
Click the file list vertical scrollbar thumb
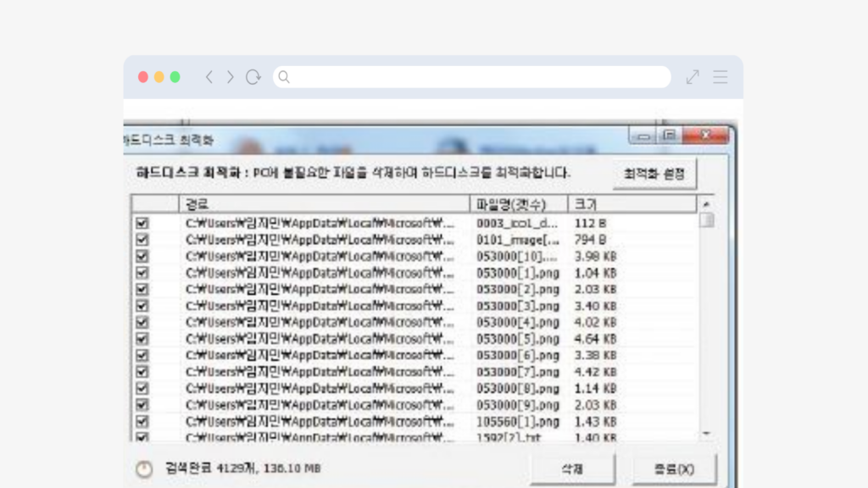click(706, 221)
